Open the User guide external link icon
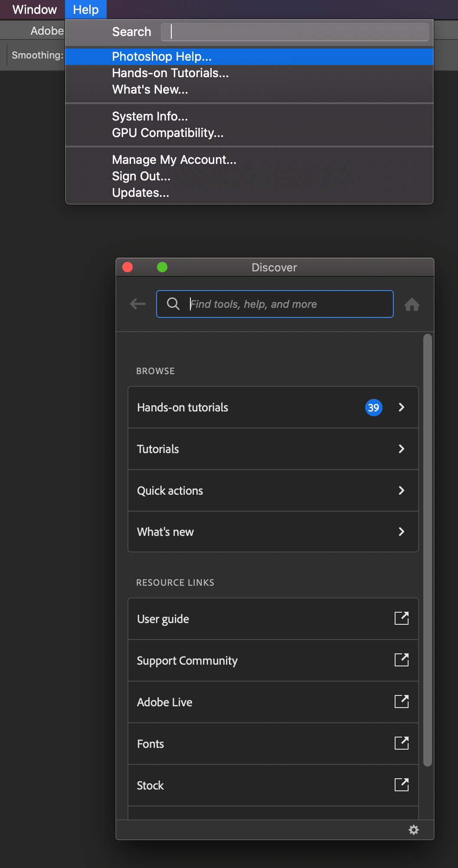458x868 pixels. (402, 618)
